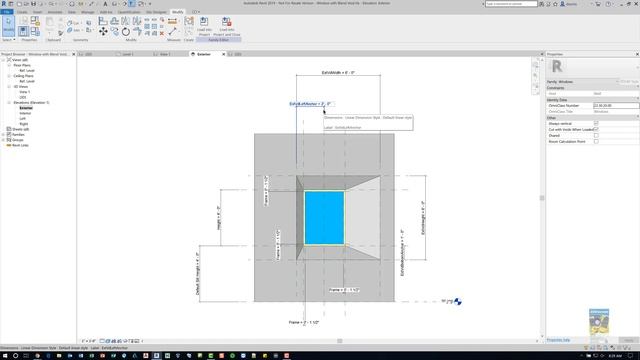This screenshot has width=640, height=360.
Task: Select Interior elevation in Project Browser
Action: tap(25, 113)
